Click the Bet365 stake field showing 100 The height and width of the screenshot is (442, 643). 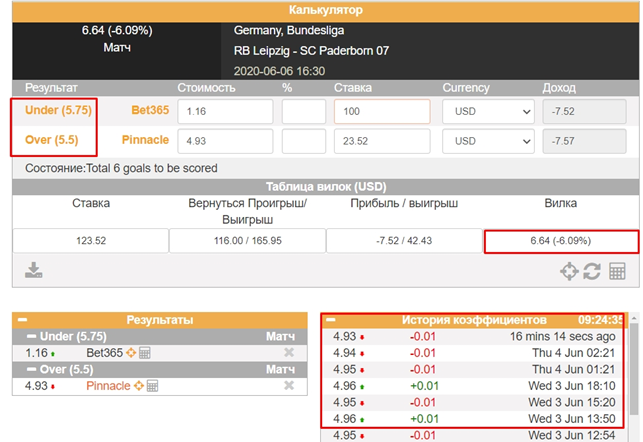(381, 110)
